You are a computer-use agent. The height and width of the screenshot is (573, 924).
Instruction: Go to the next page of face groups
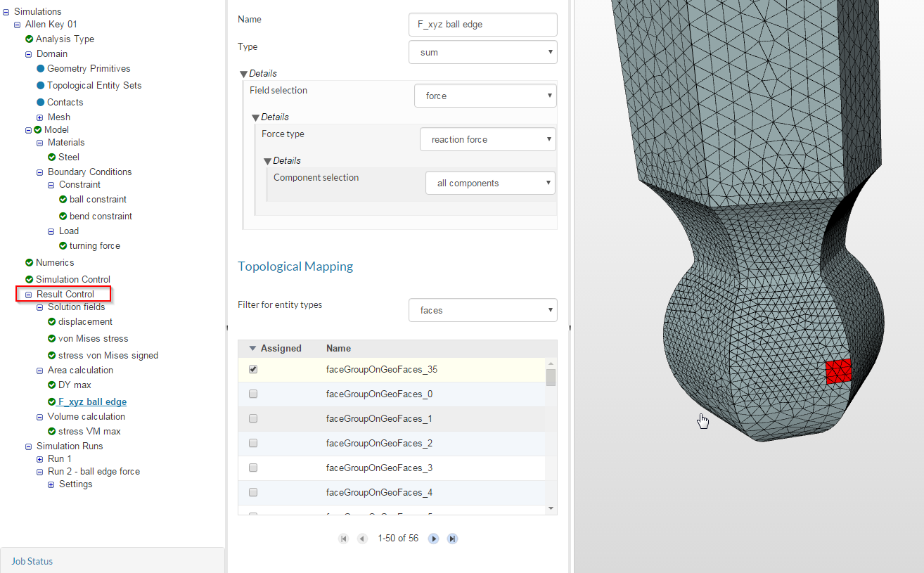pos(433,538)
